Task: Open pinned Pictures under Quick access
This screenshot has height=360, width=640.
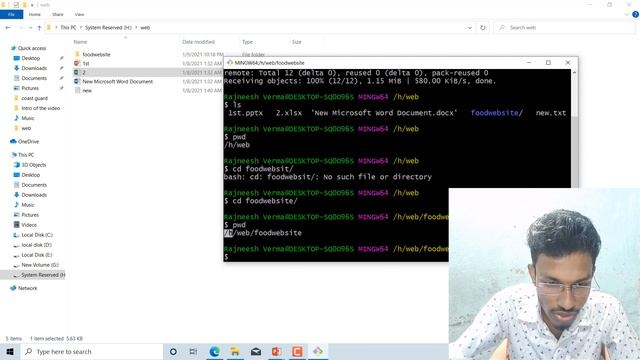Action: [x=30, y=88]
